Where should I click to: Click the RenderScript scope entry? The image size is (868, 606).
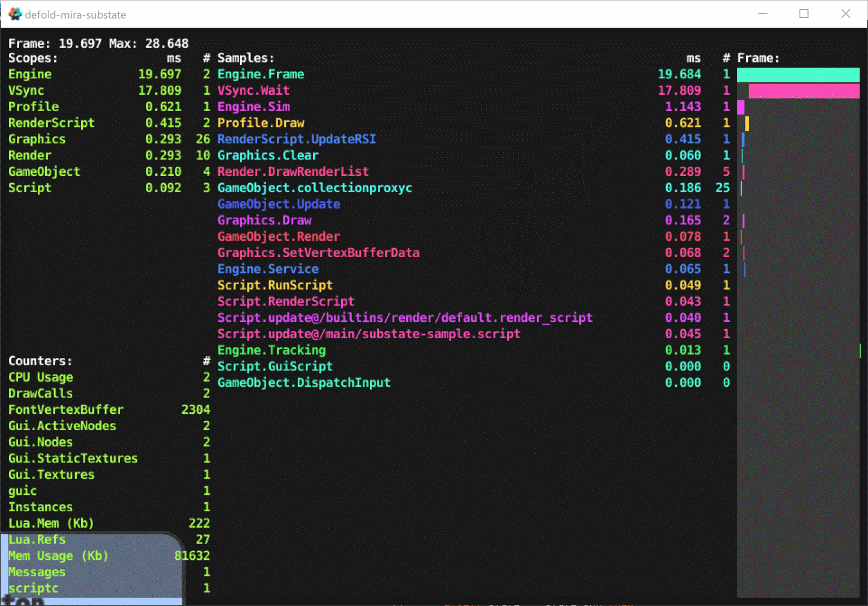(x=51, y=123)
